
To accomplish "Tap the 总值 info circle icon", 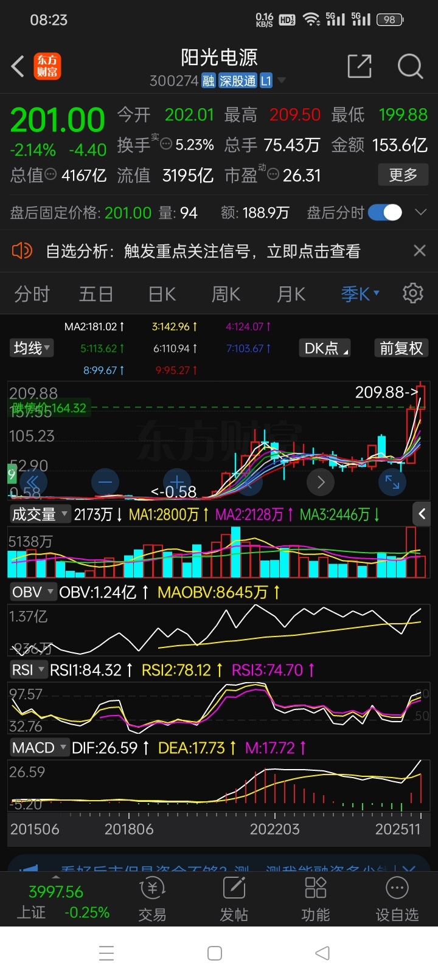I will (x=50, y=174).
